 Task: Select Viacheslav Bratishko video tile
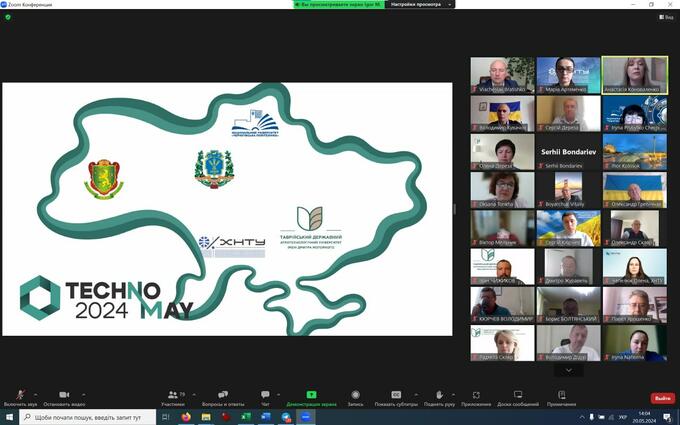pyautogui.click(x=503, y=75)
